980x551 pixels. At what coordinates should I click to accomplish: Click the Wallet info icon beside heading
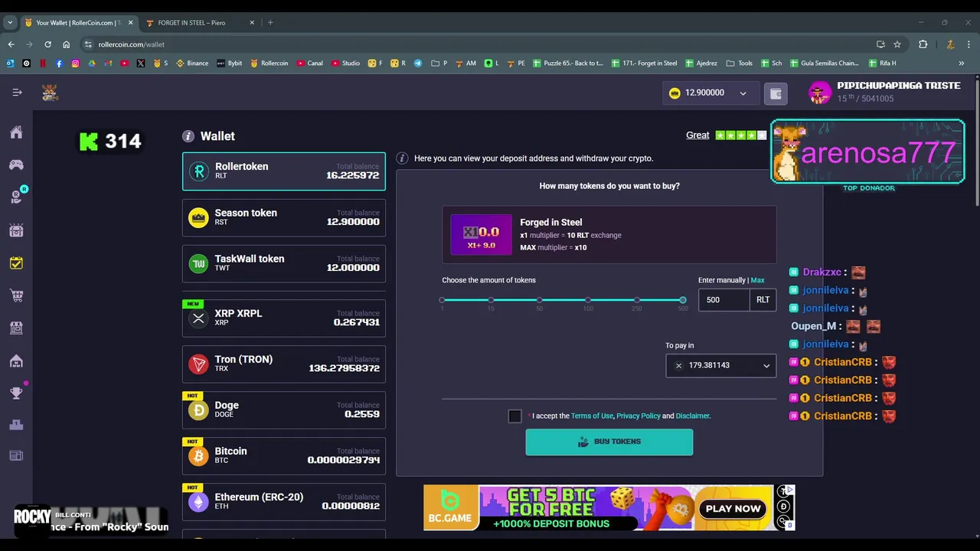point(188,136)
